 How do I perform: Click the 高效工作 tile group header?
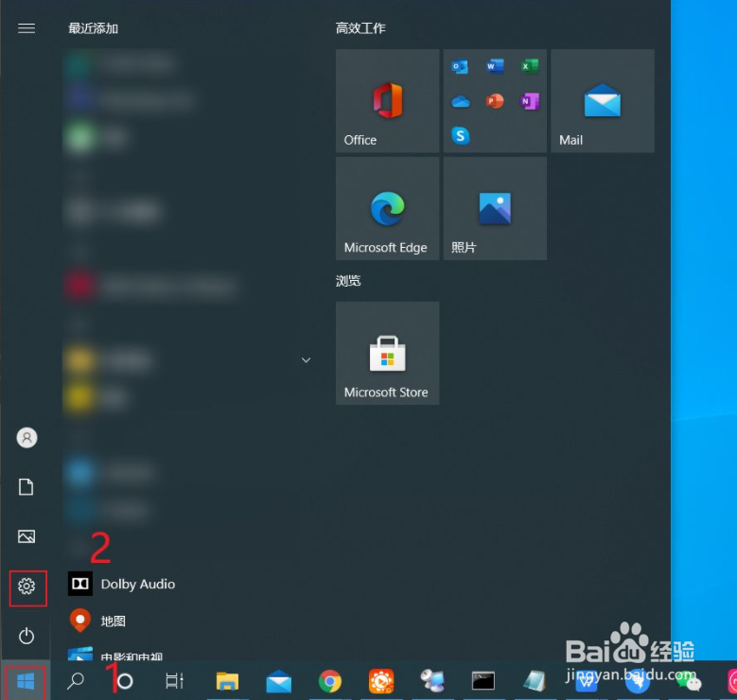pyautogui.click(x=360, y=28)
